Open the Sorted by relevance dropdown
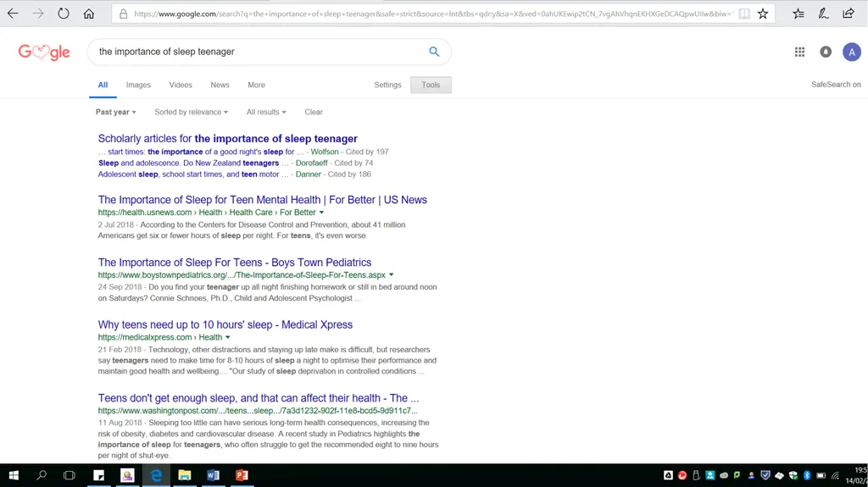The image size is (868, 487). click(191, 112)
